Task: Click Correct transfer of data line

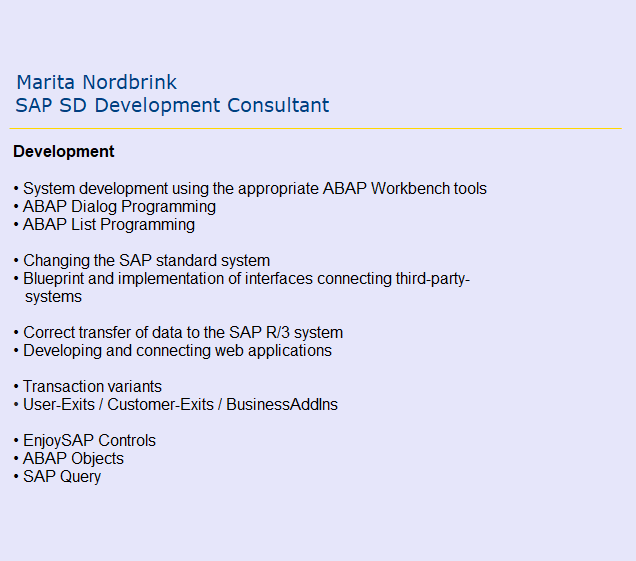Action: (183, 332)
